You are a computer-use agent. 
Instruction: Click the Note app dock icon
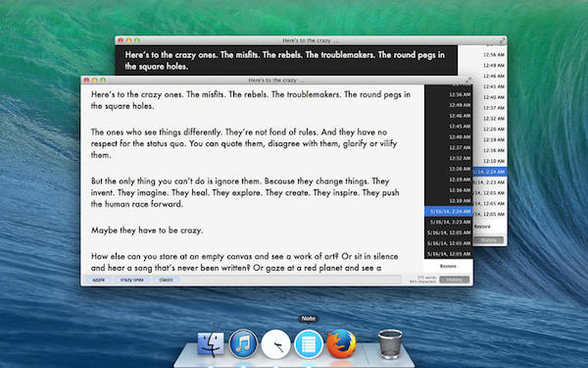tap(309, 344)
